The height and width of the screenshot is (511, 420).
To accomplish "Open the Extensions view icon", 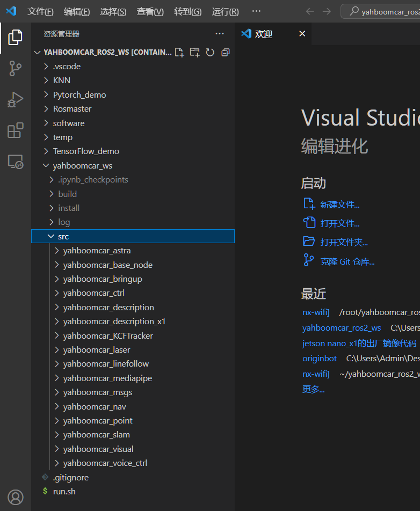I will (15, 130).
